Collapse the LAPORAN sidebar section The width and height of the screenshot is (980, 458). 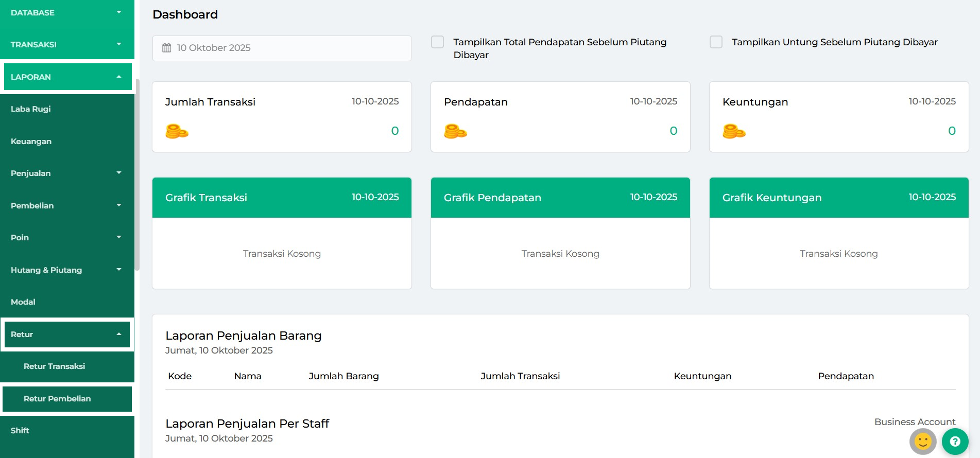point(67,77)
